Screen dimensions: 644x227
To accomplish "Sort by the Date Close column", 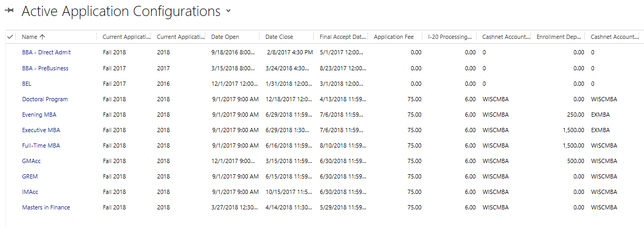I will [x=279, y=37].
